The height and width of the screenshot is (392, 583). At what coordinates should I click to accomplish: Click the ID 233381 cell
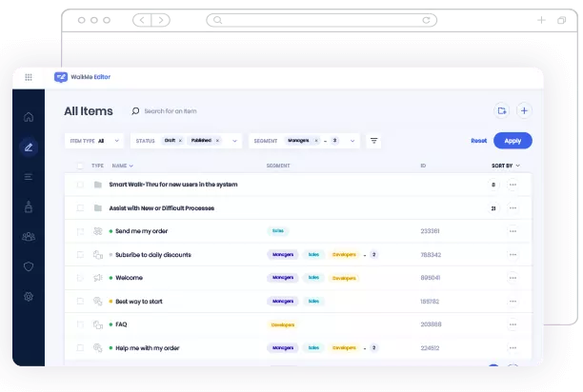click(430, 231)
